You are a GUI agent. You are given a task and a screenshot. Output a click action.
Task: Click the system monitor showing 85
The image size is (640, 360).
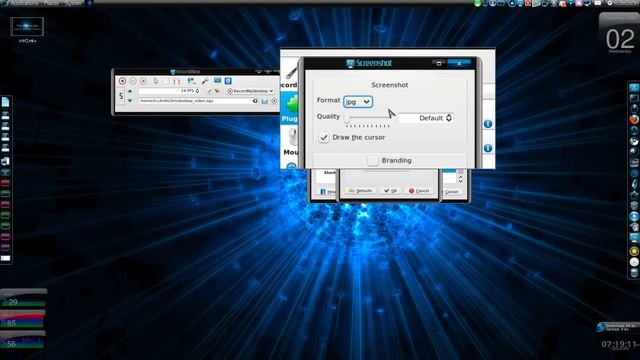(x=23, y=319)
